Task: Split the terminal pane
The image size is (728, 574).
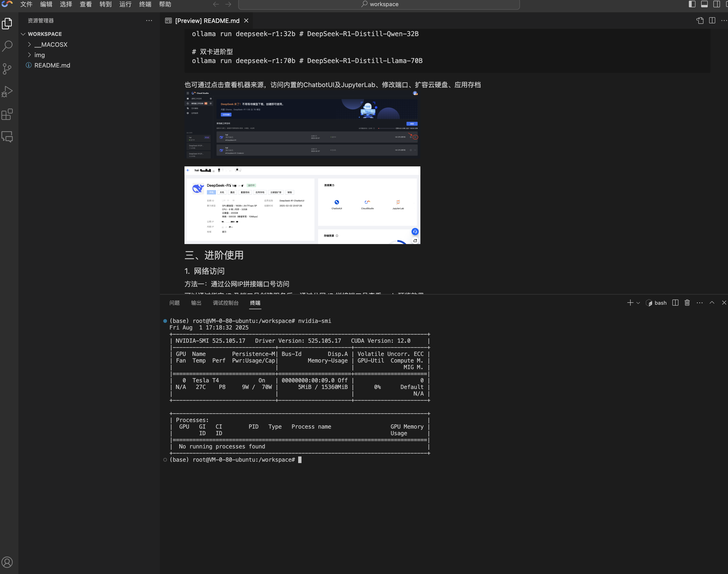Action: click(x=675, y=303)
